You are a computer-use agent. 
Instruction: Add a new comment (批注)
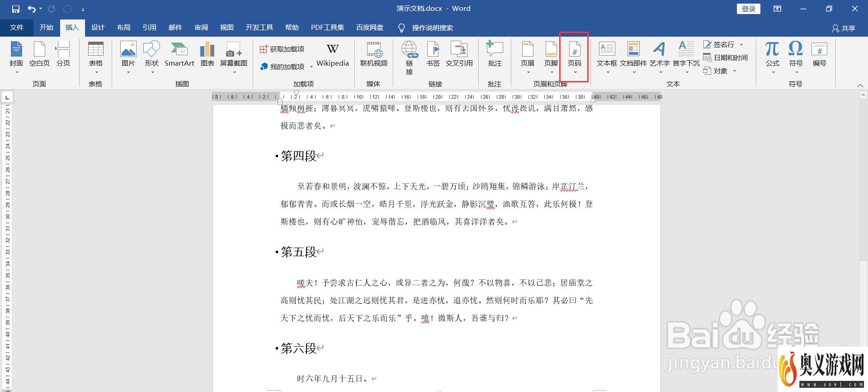(x=495, y=54)
